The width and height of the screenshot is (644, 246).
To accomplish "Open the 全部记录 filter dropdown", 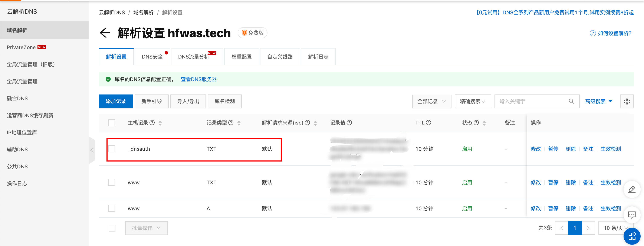I will (x=431, y=101).
